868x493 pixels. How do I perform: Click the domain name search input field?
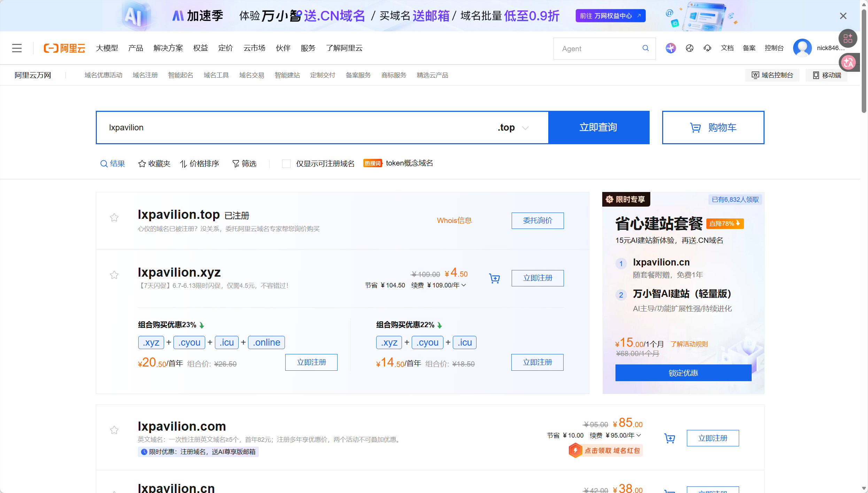tap(296, 128)
